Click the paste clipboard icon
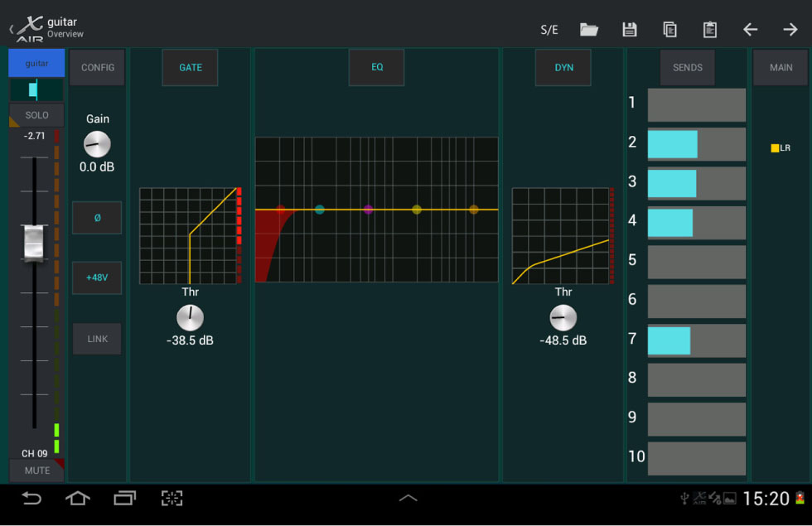812x526 pixels. click(x=710, y=30)
